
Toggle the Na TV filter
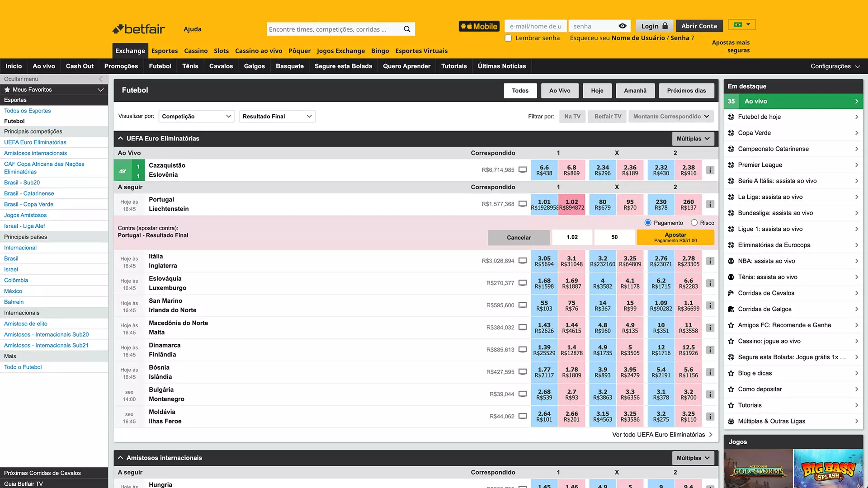[572, 117]
